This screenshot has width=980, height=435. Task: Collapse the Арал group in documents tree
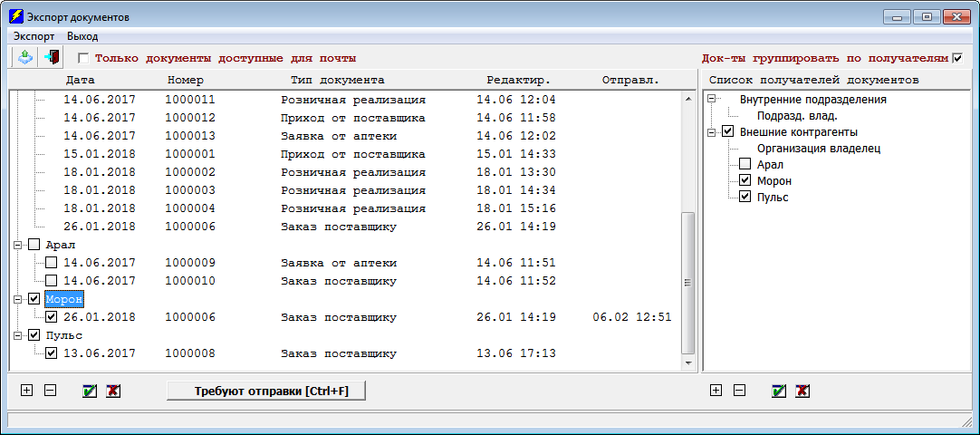click(18, 245)
